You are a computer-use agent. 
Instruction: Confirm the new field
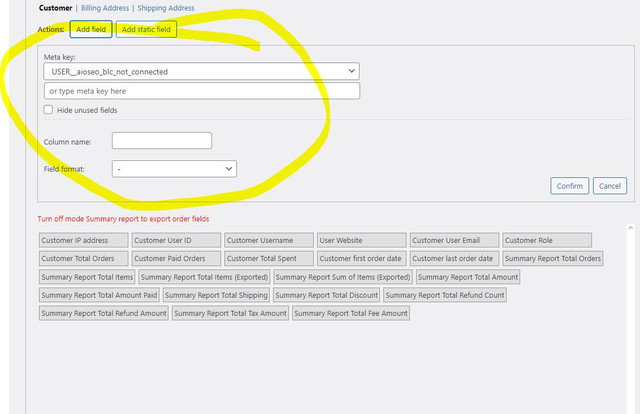[x=569, y=186]
